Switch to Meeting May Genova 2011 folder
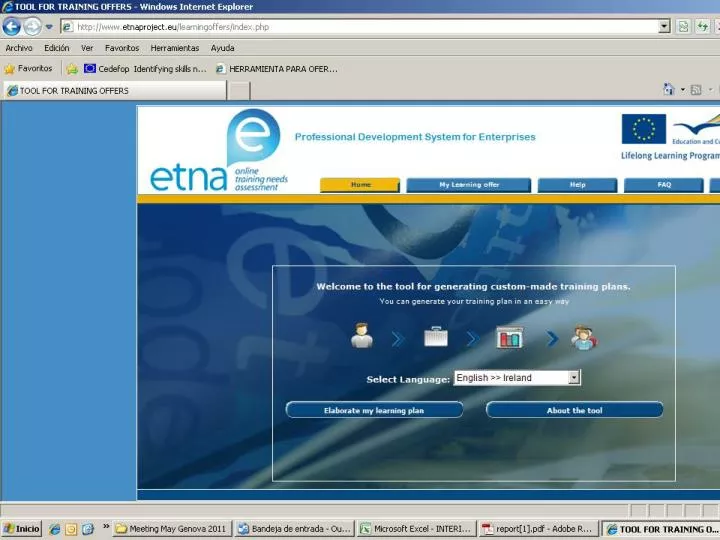Viewport: 720px width, 540px height. point(173,529)
